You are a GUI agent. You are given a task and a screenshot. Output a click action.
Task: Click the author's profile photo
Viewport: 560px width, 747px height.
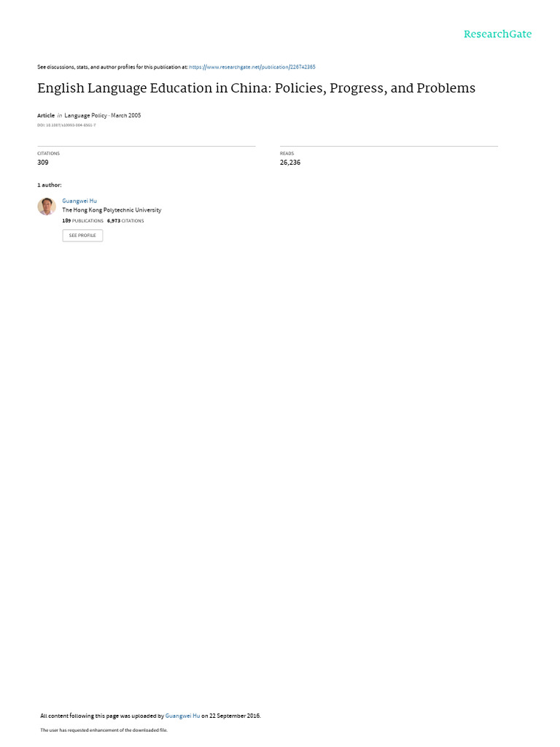47,206
